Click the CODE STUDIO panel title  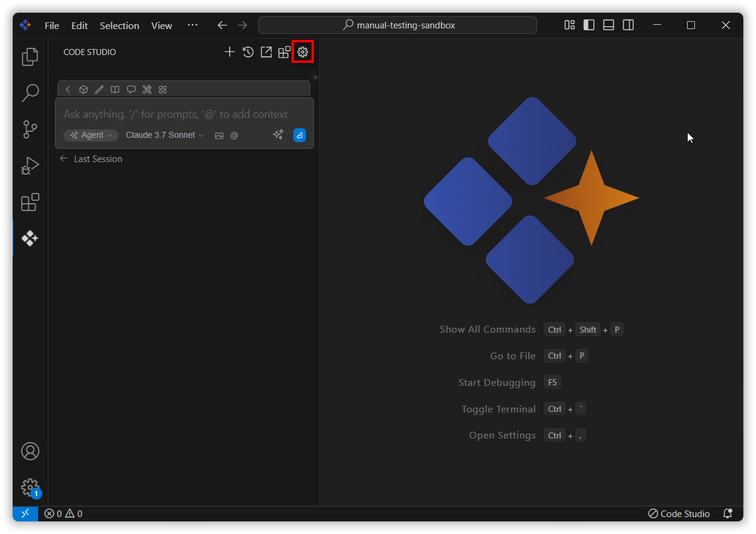90,52
